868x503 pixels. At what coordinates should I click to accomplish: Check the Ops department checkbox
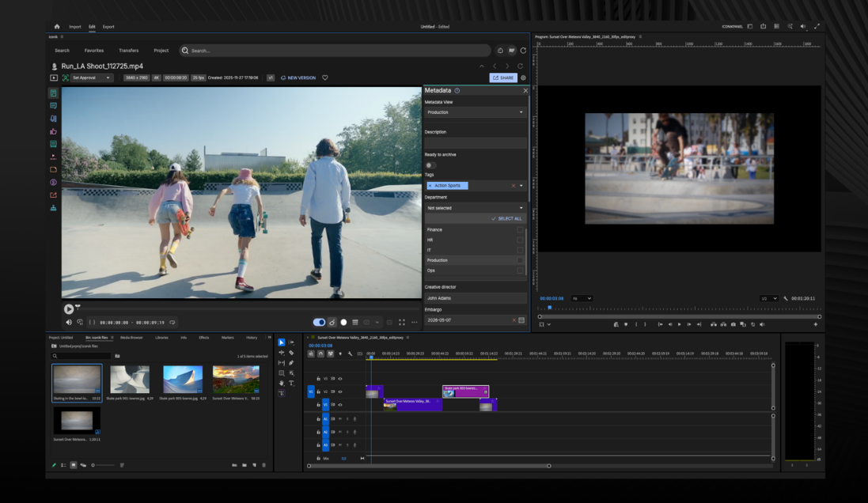point(520,270)
